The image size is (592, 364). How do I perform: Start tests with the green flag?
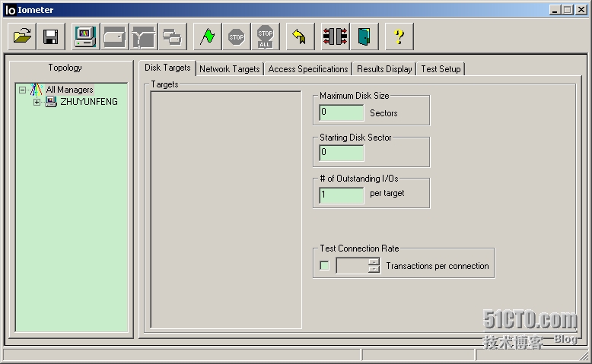click(207, 36)
